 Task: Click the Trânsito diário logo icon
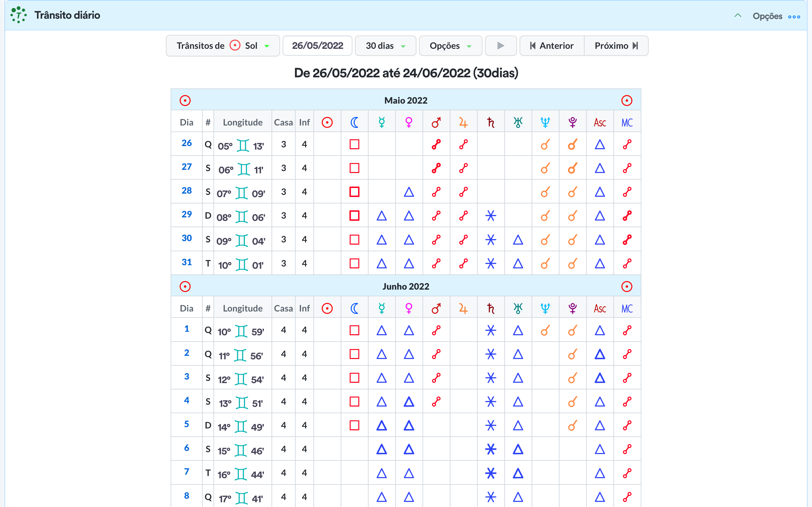(x=18, y=15)
